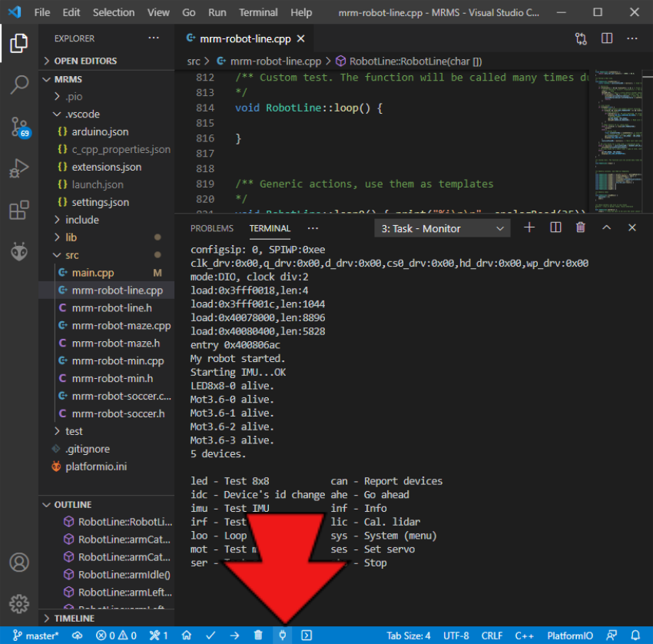
Task: Toggle the Explorer sidebar view
Action: click(19, 43)
